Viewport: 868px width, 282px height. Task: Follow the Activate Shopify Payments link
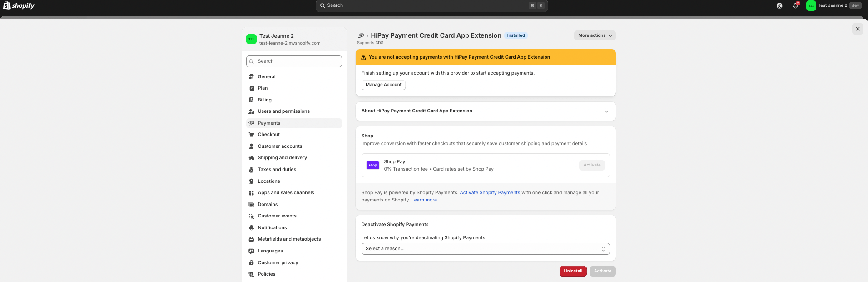click(x=490, y=193)
